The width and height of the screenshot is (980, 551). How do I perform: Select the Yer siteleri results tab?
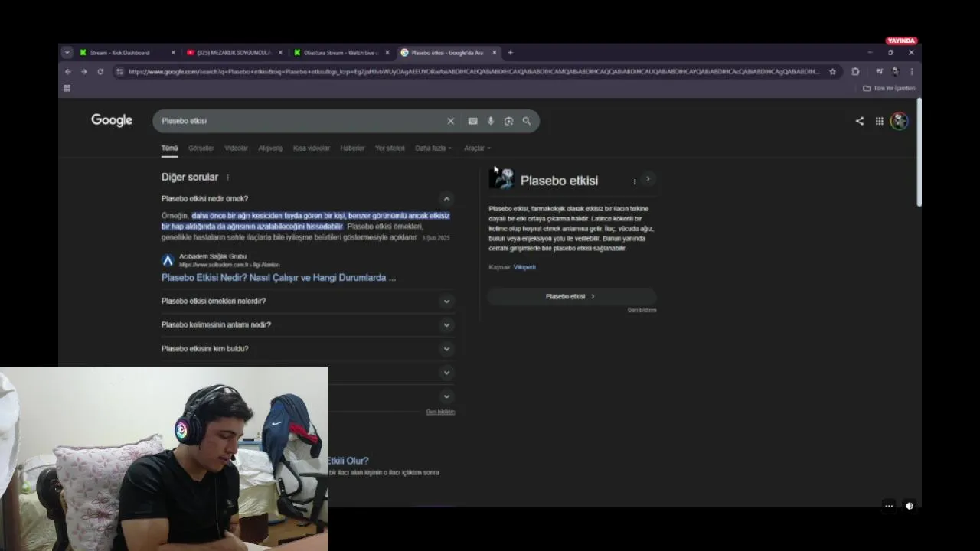(390, 148)
